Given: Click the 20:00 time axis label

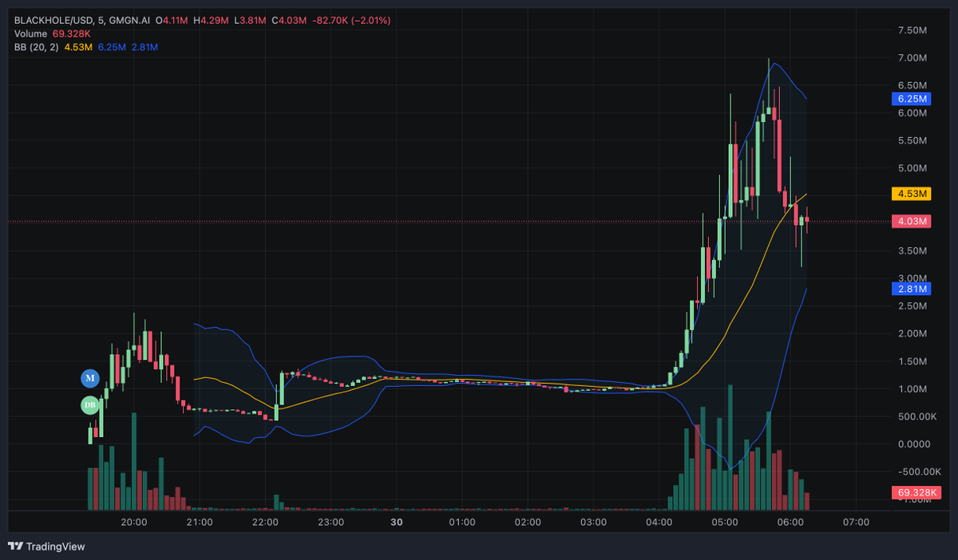Looking at the screenshot, I should coord(133,523).
